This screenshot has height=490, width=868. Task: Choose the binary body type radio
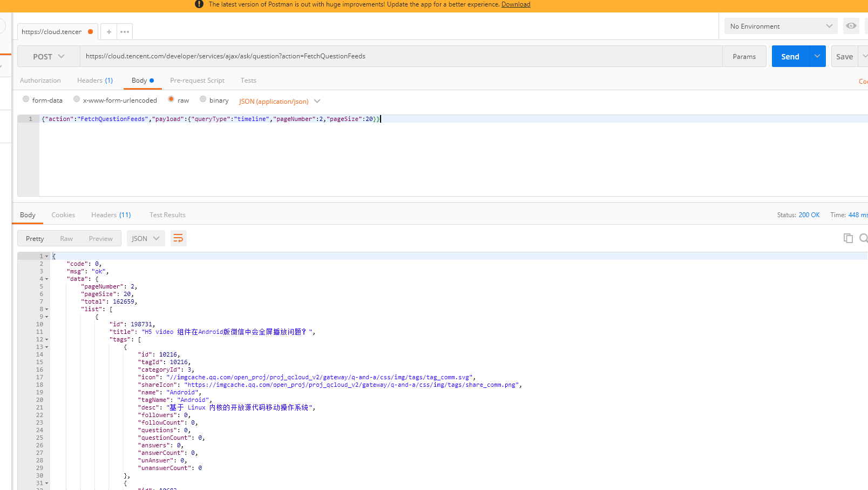pyautogui.click(x=203, y=99)
